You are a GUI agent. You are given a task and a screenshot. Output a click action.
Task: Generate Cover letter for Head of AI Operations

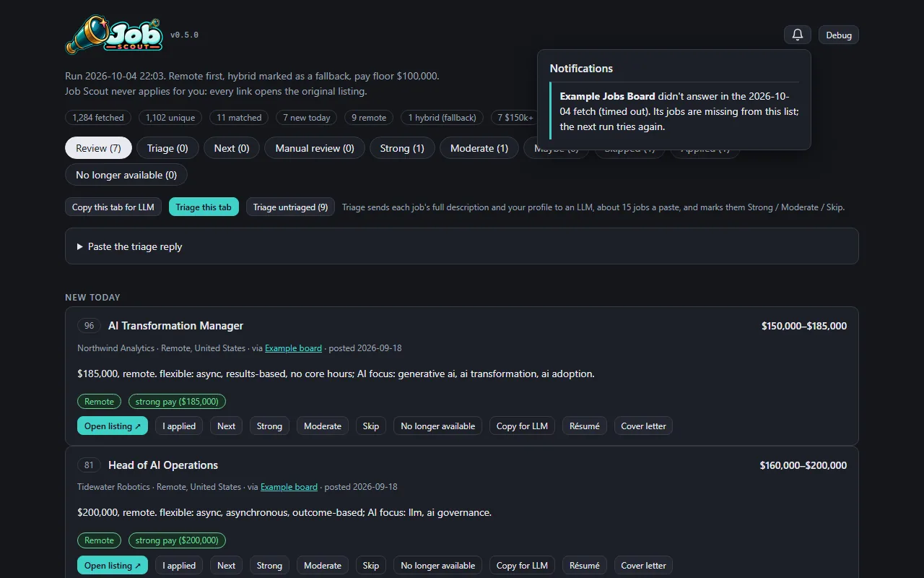644,566
